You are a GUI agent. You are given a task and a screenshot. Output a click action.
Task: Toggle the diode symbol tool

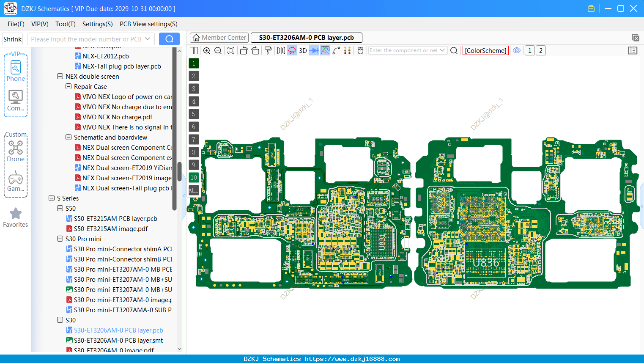tap(314, 50)
